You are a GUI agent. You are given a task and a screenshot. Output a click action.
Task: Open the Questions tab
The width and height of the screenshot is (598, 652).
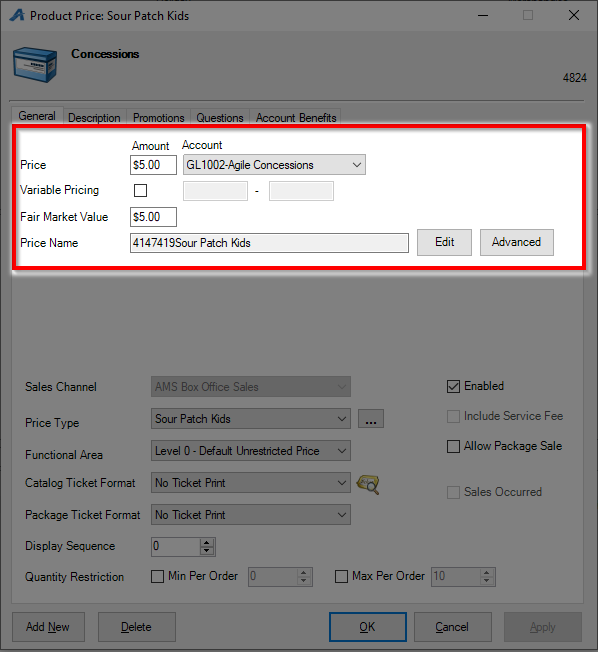pyautogui.click(x=220, y=118)
